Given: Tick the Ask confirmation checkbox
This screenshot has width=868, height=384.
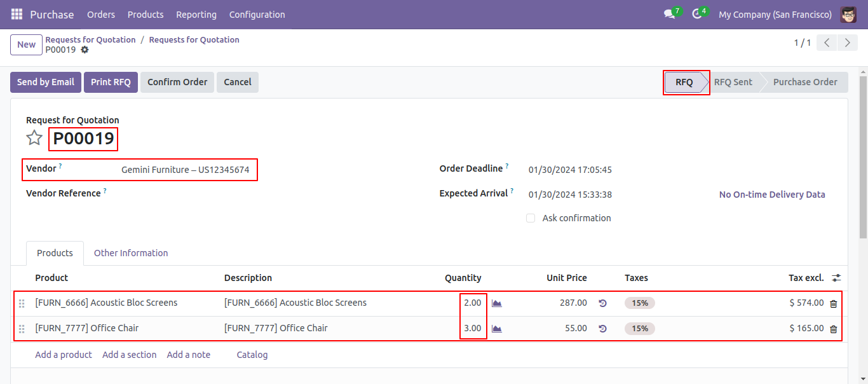Looking at the screenshot, I should tap(531, 218).
